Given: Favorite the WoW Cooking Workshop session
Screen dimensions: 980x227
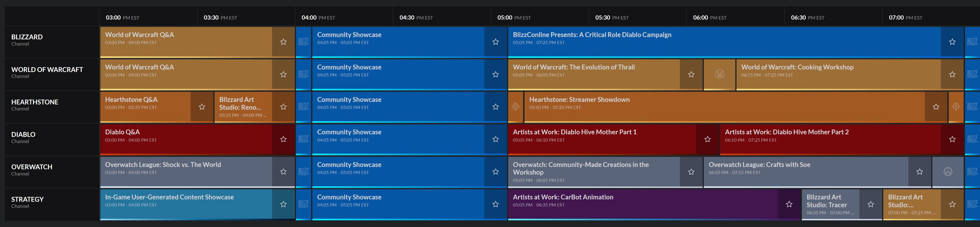Looking at the screenshot, I should (x=952, y=75).
